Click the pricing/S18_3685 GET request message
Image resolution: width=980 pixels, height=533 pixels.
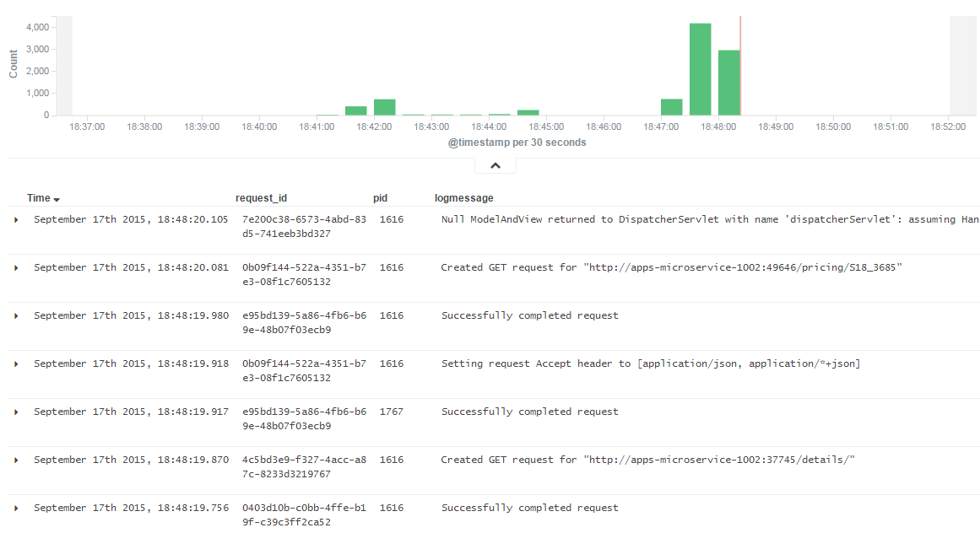tap(671, 267)
